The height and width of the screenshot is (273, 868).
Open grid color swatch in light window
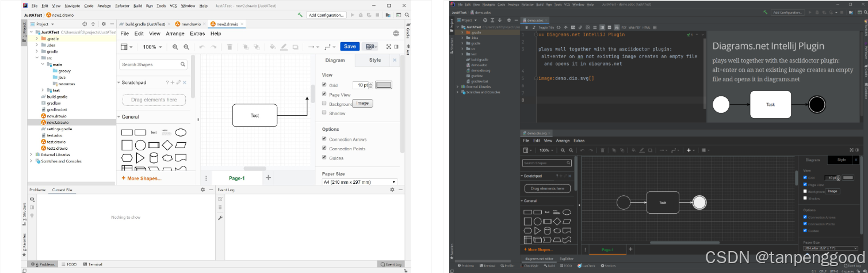[384, 85]
